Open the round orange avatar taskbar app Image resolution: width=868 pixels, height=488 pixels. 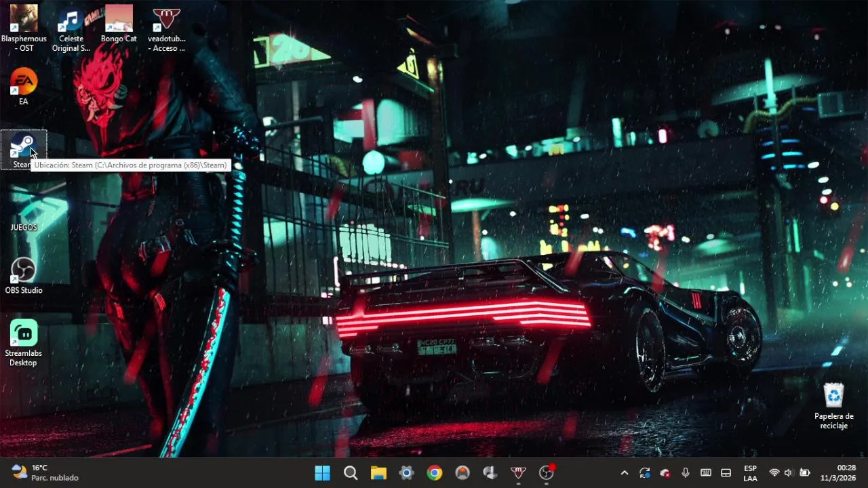click(x=462, y=473)
